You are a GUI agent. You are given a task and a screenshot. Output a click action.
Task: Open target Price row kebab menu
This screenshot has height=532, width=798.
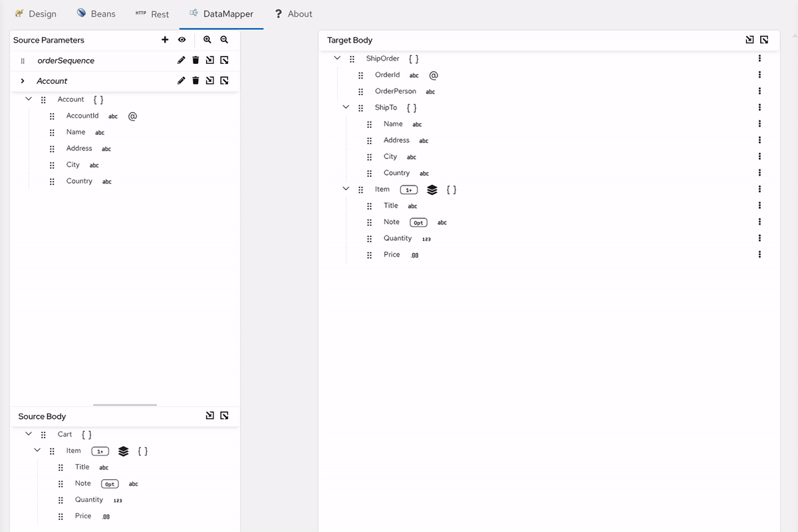click(759, 255)
